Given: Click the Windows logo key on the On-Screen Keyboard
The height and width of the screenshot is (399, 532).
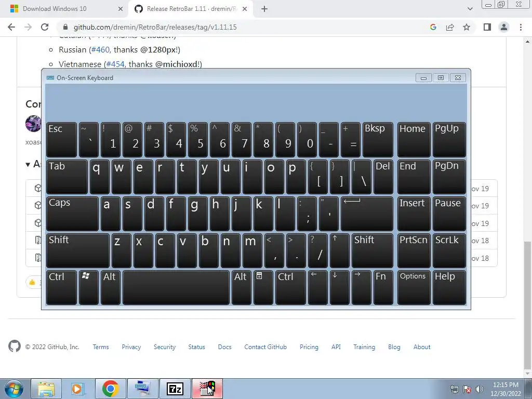Looking at the screenshot, I should click(x=88, y=287).
